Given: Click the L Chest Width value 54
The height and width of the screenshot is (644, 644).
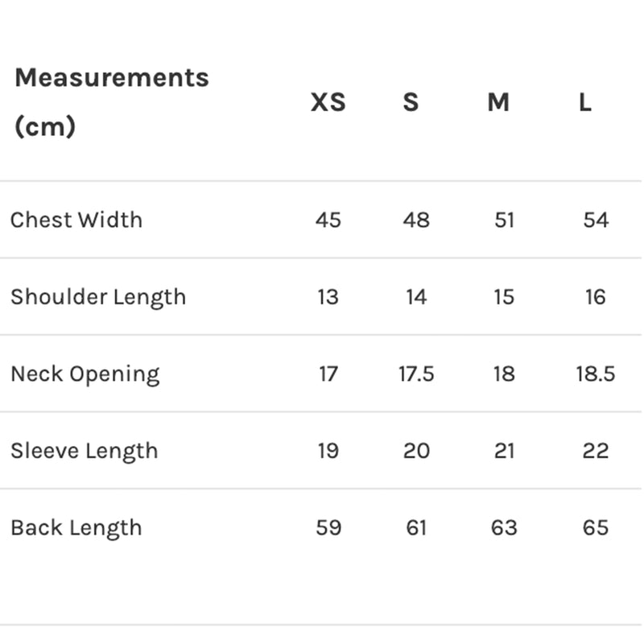Looking at the screenshot, I should coord(596,220).
